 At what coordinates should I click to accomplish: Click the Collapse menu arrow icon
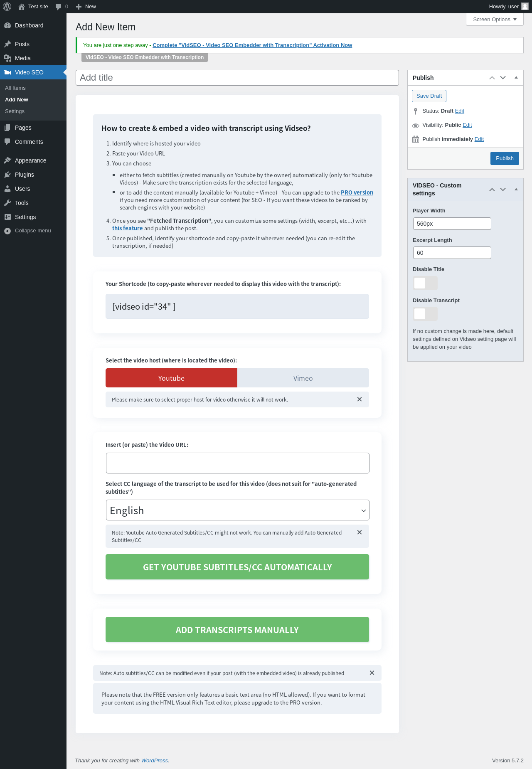7,231
